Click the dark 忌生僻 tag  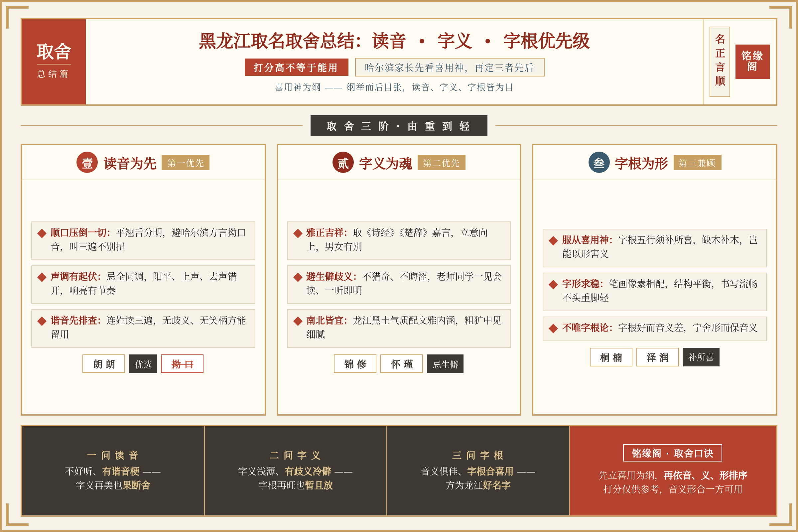point(445,364)
